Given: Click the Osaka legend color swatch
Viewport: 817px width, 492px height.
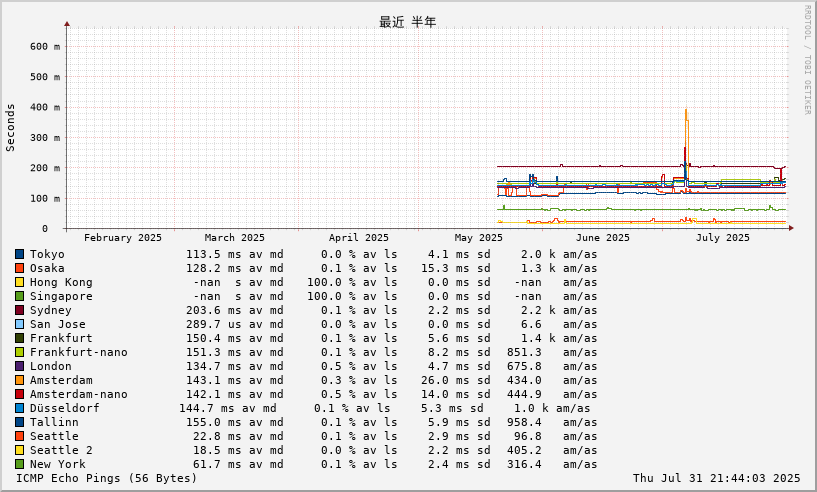Looking at the screenshot, I should tap(19, 268).
